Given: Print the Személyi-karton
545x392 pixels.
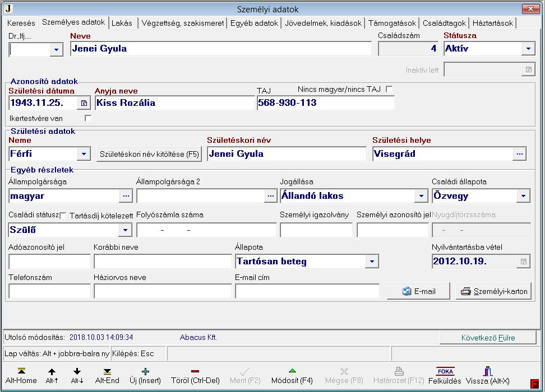Looking at the screenshot, I should tap(494, 291).
